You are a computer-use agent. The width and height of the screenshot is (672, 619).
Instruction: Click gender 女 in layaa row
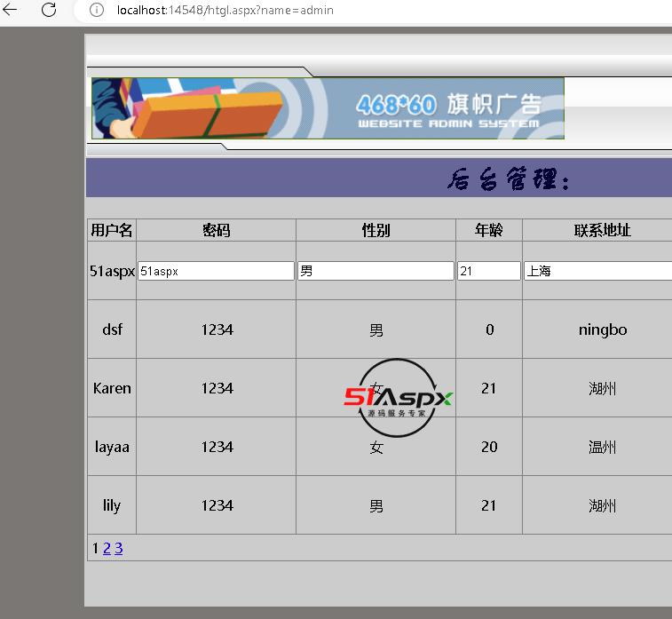click(x=376, y=448)
